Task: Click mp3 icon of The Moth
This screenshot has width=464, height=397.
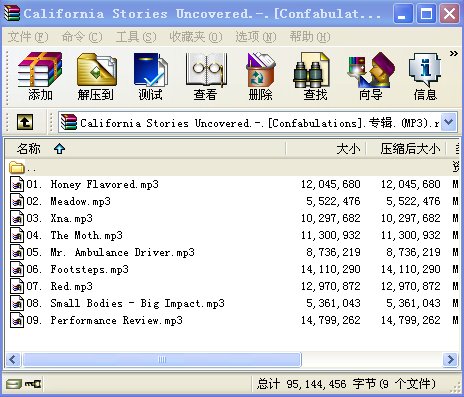Action: pyautogui.click(x=17, y=235)
